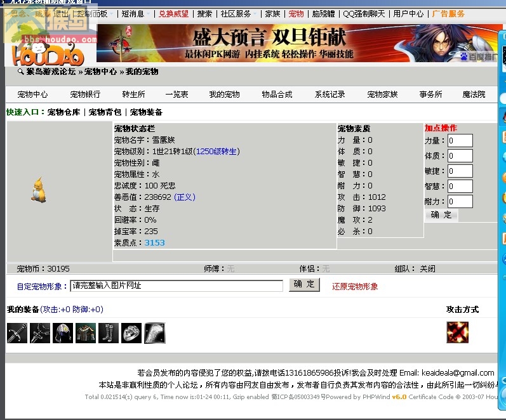Select the wing feather equipment icon
The width and height of the screenshot is (506, 420).
click(x=154, y=333)
